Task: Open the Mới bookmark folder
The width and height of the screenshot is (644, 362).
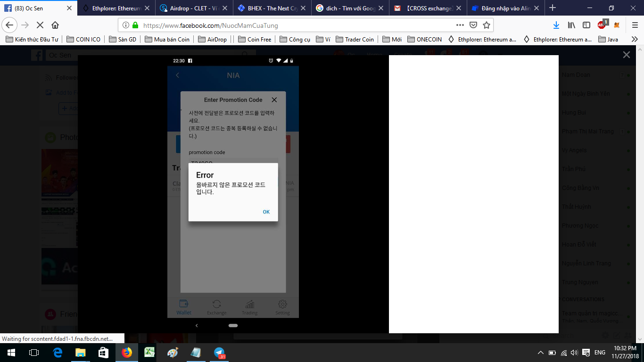Action: pos(392,40)
